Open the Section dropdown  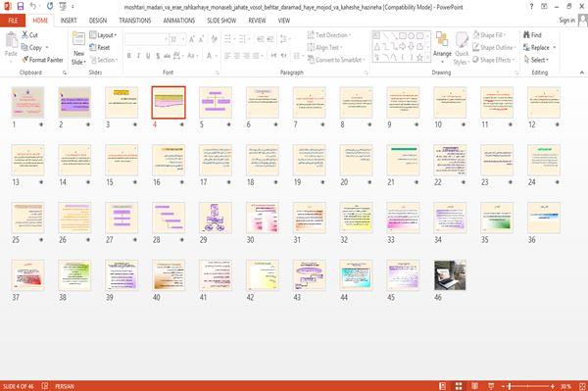(x=104, y=60)
